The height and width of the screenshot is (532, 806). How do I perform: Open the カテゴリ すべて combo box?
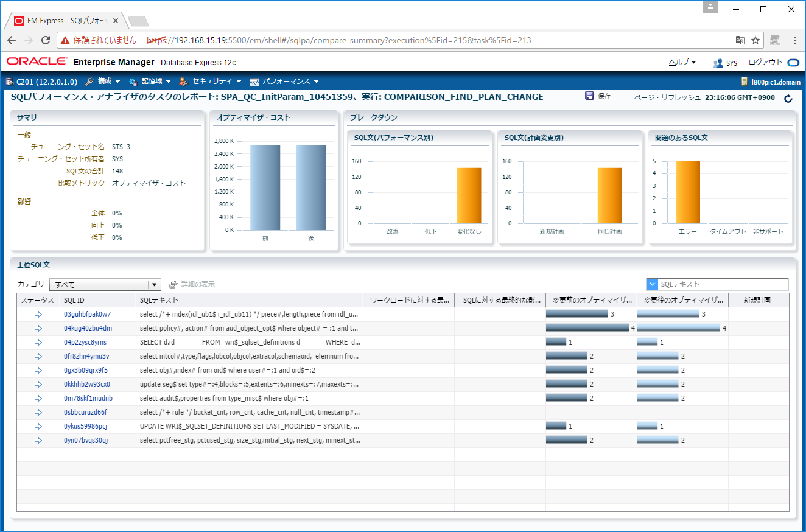tap(106, 285)
